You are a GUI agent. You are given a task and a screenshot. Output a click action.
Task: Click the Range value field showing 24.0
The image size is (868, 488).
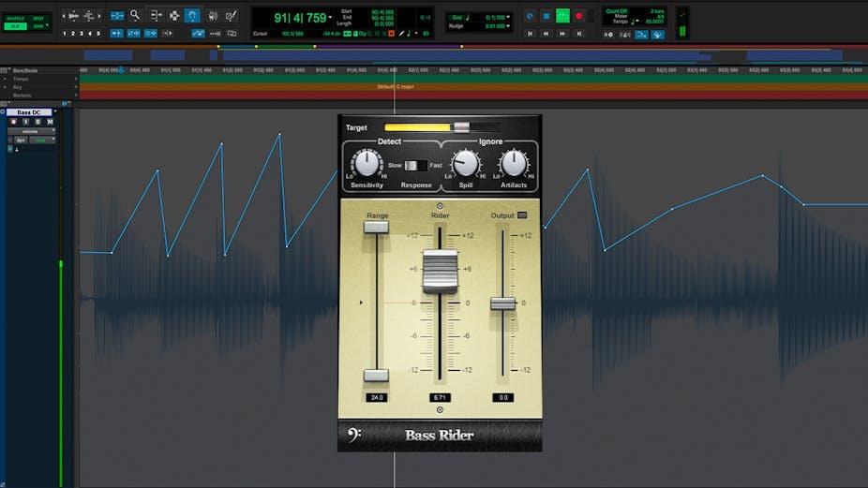point(376,397)
